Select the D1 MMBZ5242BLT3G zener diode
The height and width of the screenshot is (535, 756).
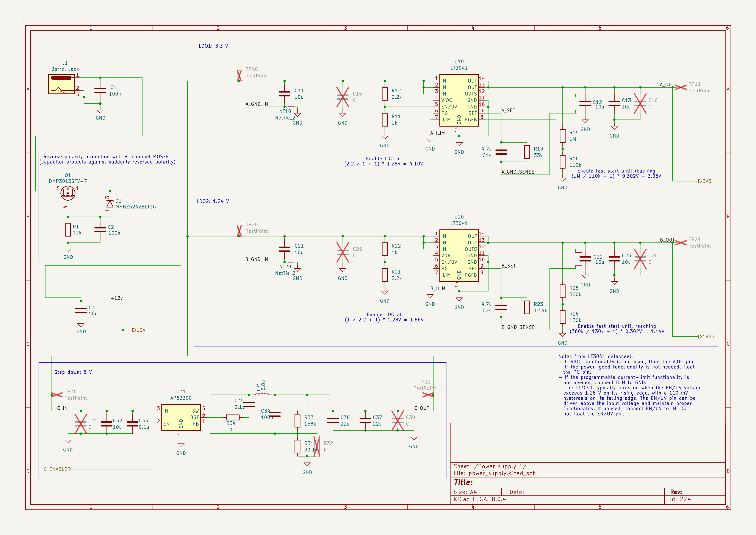110,203
